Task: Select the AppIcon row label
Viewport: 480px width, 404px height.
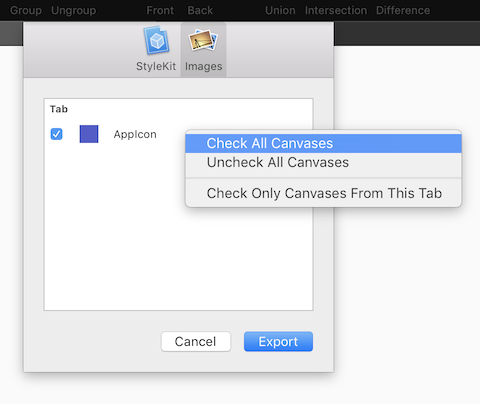Action: [x=135, y=134]
